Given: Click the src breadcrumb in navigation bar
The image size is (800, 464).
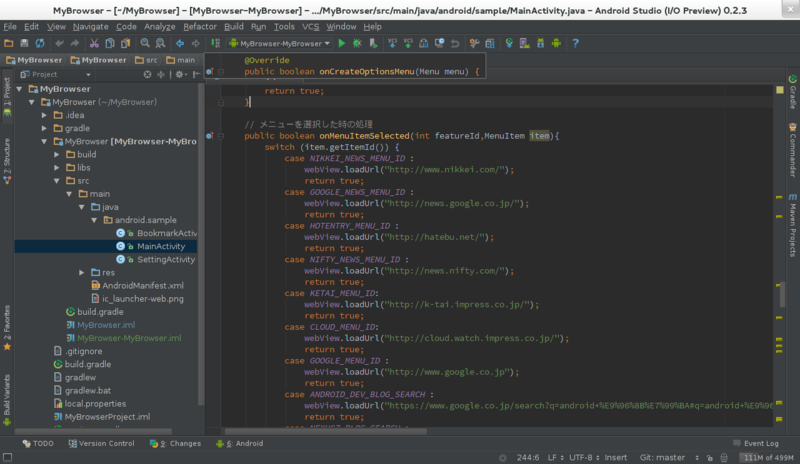Looking at the screenshot, I should pos(146,60).
